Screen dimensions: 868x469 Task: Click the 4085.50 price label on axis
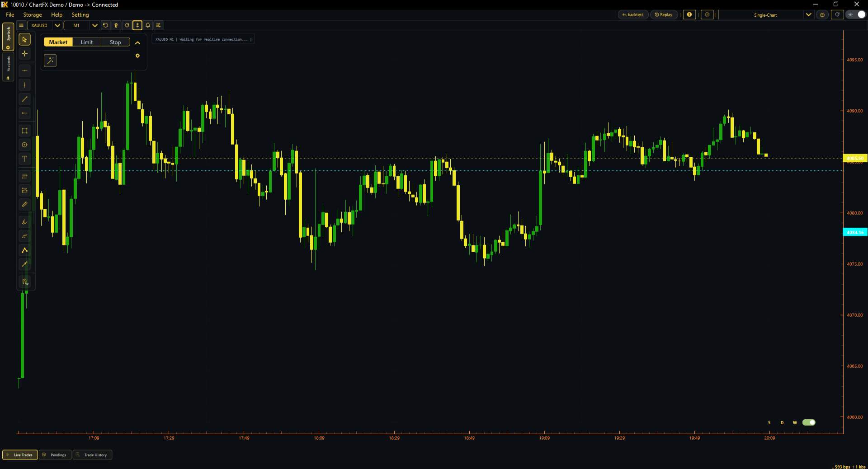pos(855,159)
